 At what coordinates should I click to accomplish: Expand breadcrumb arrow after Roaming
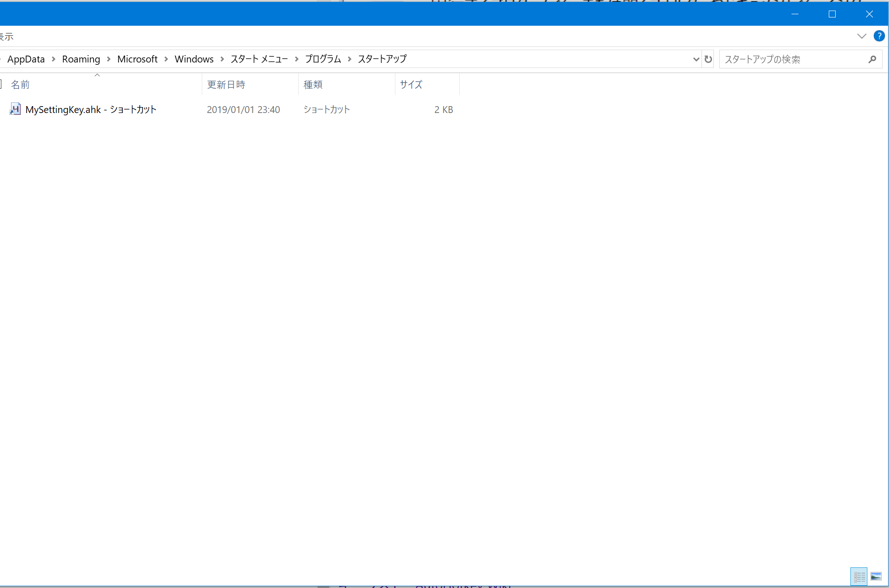pyautogui.click(x=109, y=59)
